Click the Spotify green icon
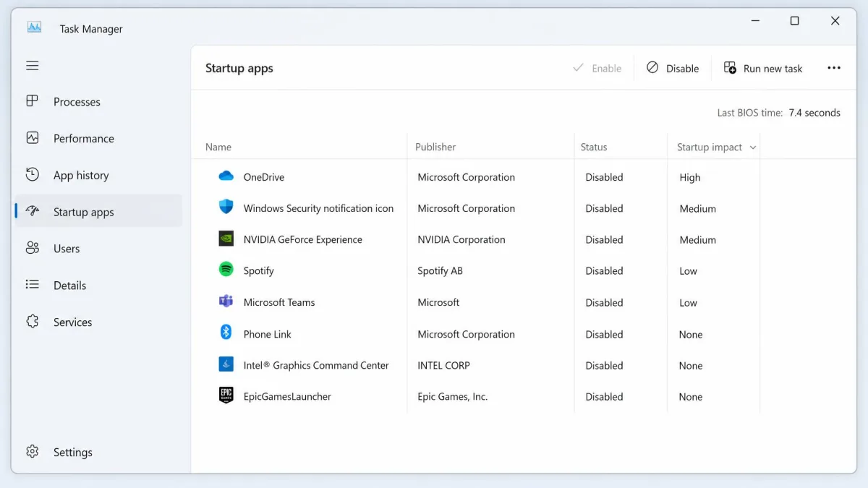Viewport: 868px width, 488px height. [226, 270]
